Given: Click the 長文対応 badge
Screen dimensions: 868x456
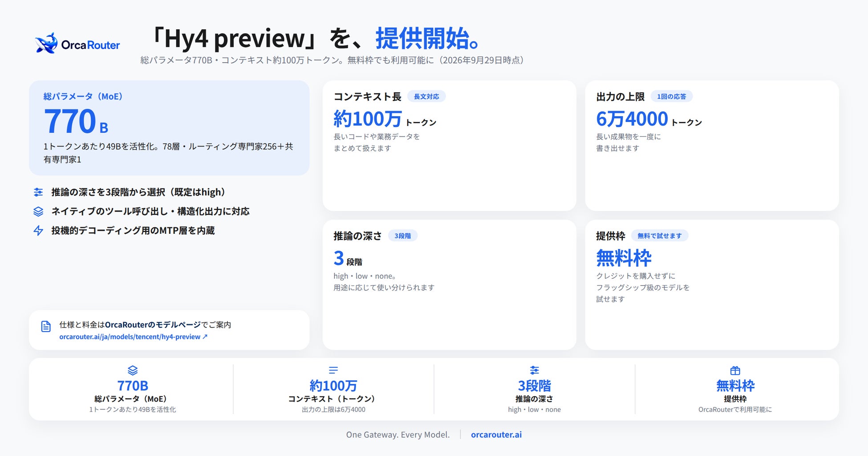Looking at the screenshot, I should tap(426, 97).
